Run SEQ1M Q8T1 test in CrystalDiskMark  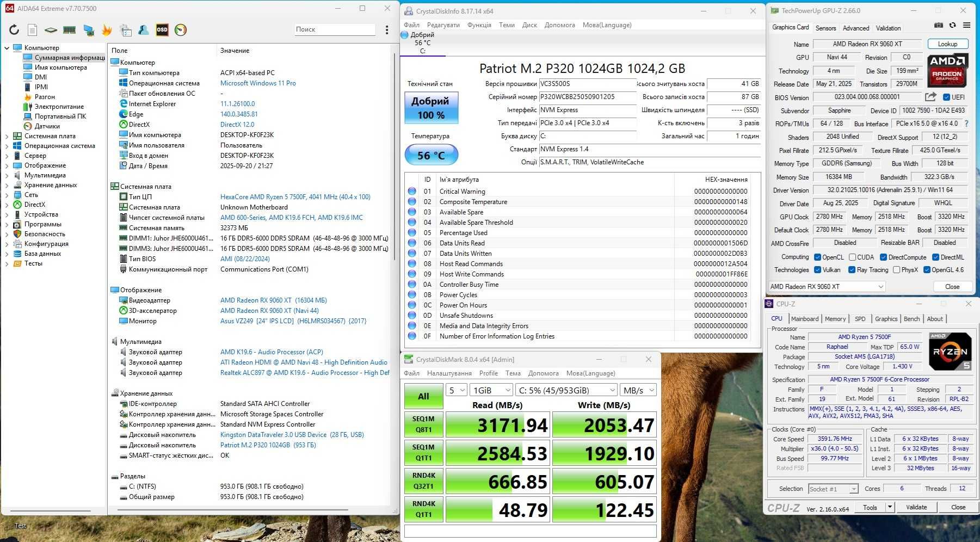[x=423, y=424]
